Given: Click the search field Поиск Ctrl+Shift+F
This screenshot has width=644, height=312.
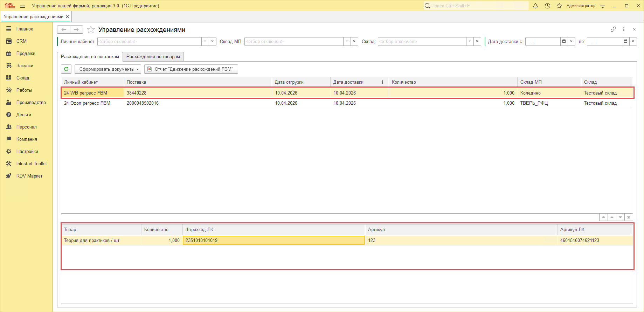Looking at the screenshot, I should [x=476, y=6].
